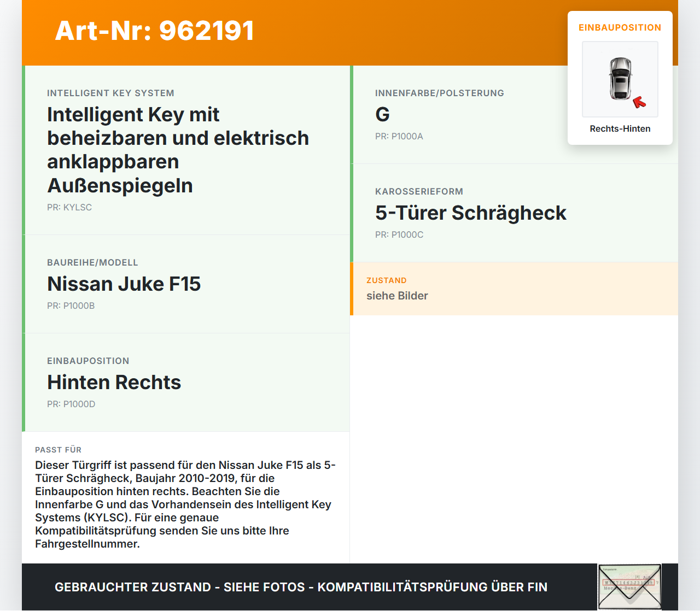Switch to the INNENFARBE/POLSTERUNG section
700x611 pixels.
pos(440,93)
